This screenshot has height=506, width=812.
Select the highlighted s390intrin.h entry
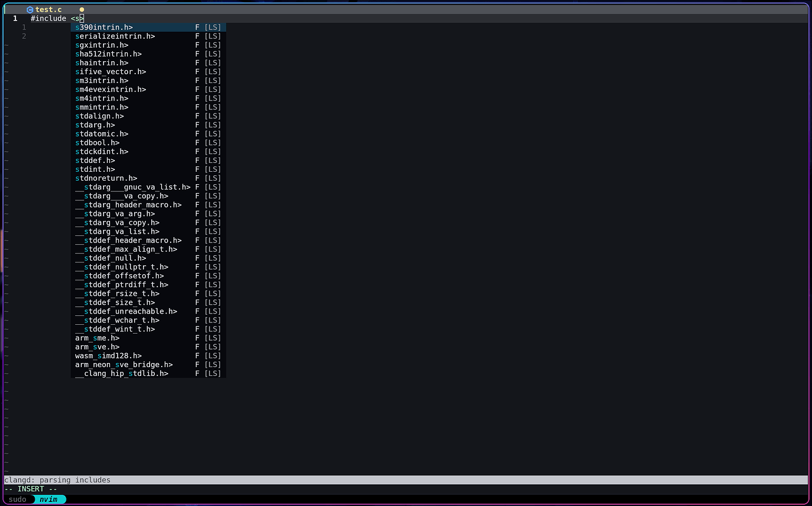(104, 27)
